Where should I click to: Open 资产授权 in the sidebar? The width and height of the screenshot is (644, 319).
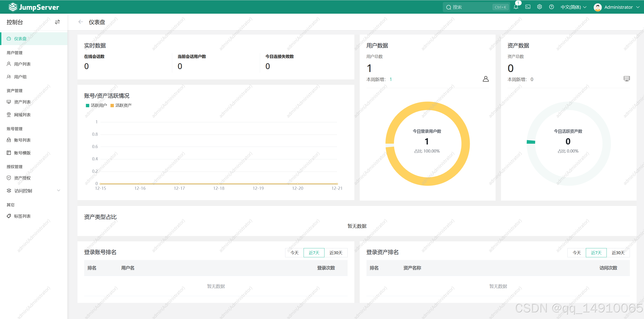[x=22, y=178]
